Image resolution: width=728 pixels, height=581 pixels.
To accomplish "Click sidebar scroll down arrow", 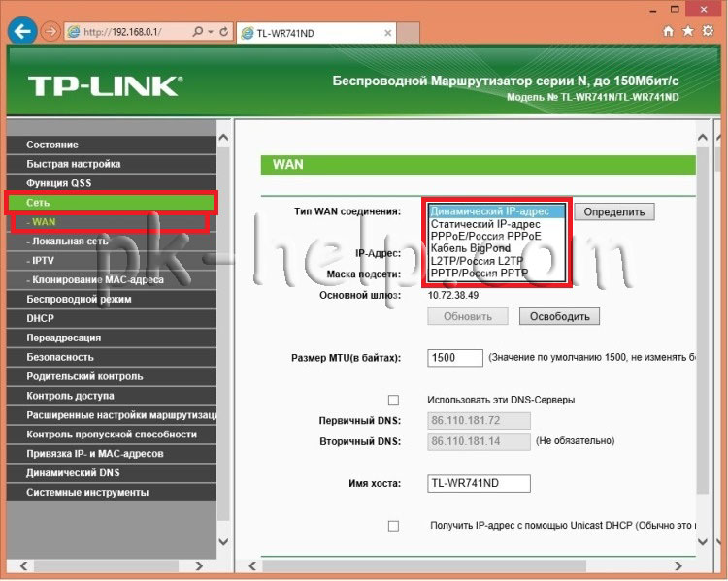I will (224, 541).
